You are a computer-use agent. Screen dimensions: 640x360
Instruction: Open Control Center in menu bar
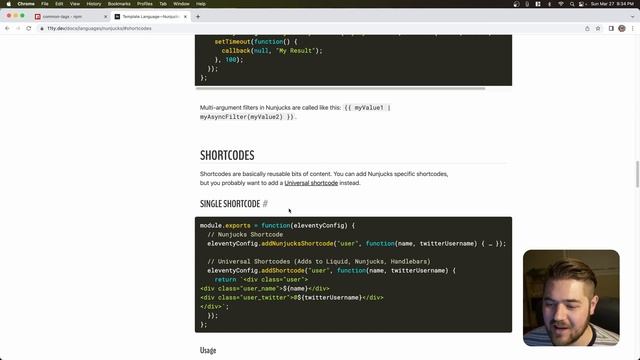click(x=582, y=4)
